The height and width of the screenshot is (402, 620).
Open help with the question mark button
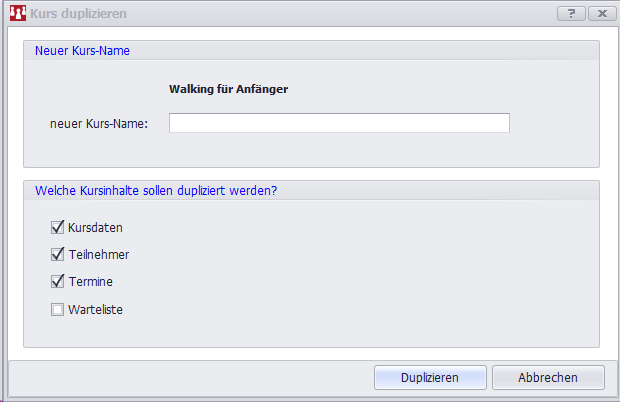pyautogui.click(x=571, y=14)
